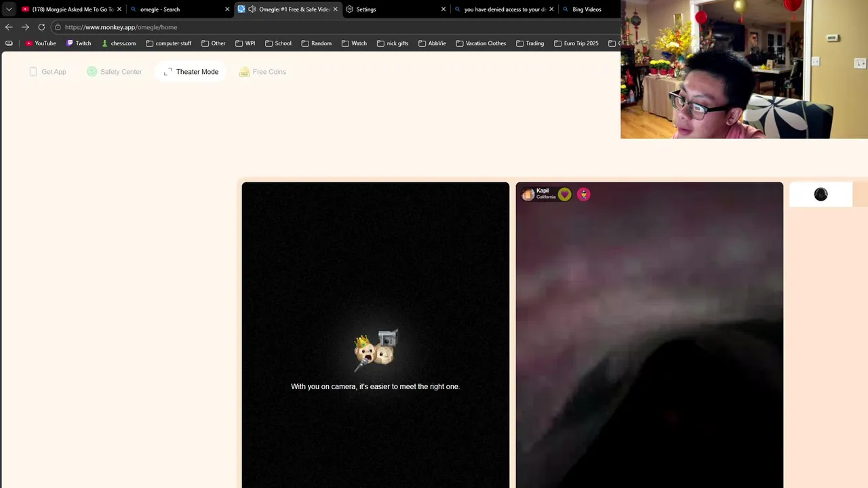The width and height of the screenshot is (868, 488).
Task: Expand the Trading bookmark folder
Action: click(x=530, y=43)
